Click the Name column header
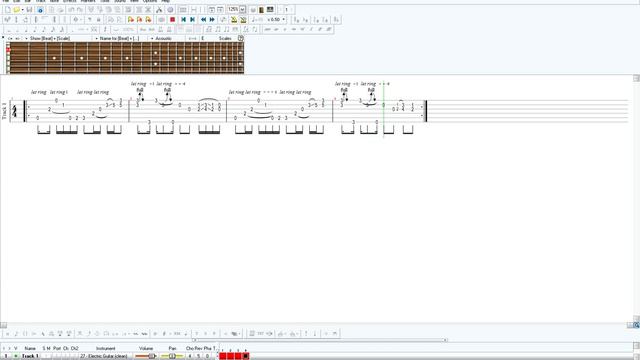Viewport: 640px width, 360px height. point(30,348)
